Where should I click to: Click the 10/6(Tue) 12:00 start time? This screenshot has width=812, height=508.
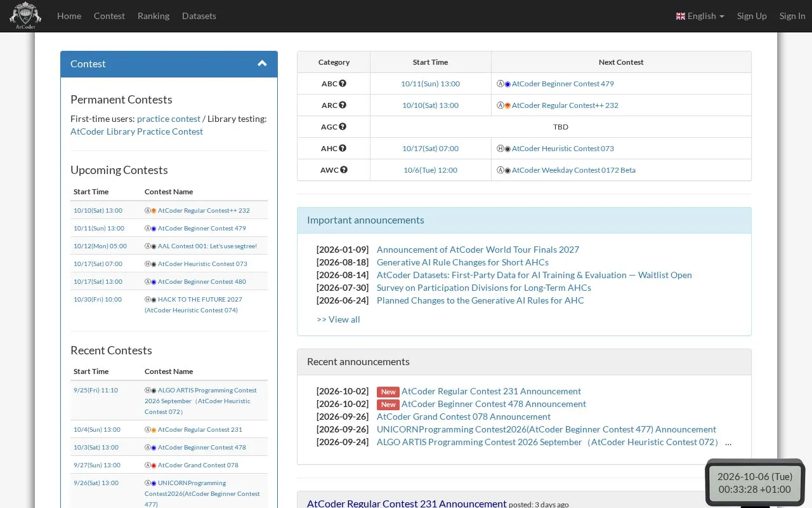pyautogui.click(x=430, y=170)
